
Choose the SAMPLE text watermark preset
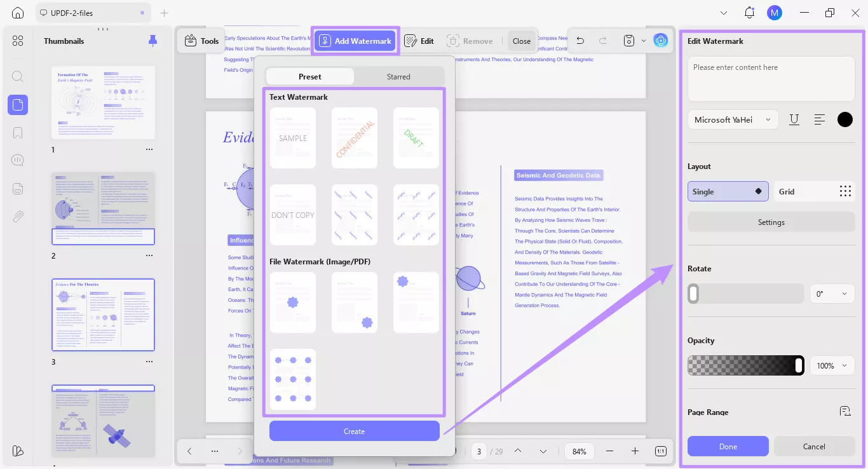coord(293,138)
